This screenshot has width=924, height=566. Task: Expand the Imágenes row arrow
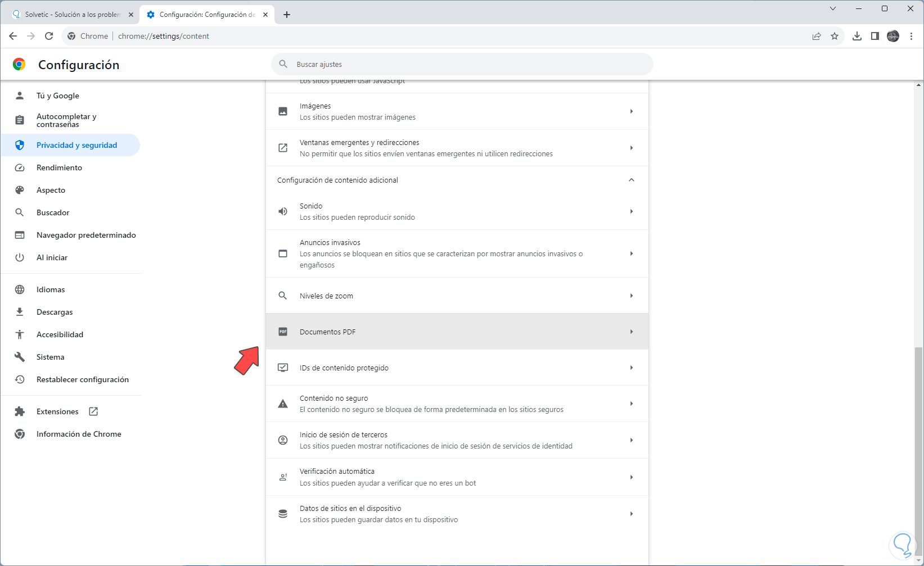[x=632, y=111]
